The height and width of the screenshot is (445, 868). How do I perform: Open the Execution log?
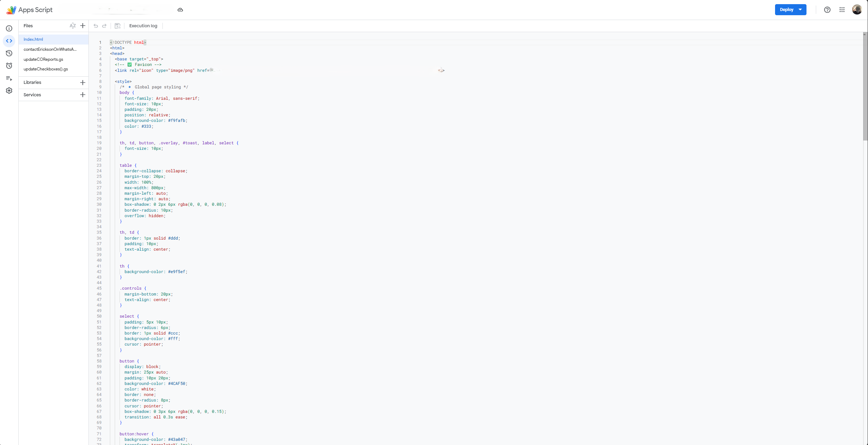[143, 26]
